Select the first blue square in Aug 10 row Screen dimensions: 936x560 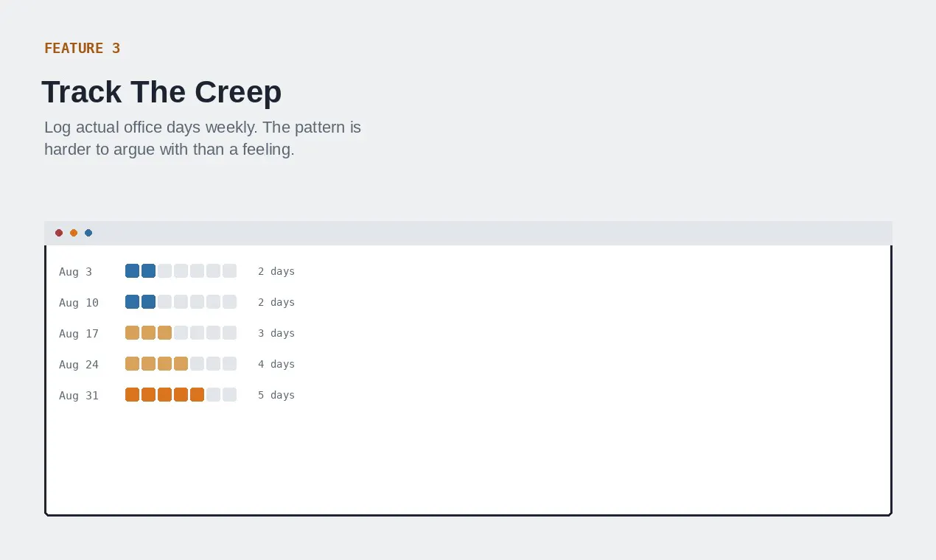(133, 302)
